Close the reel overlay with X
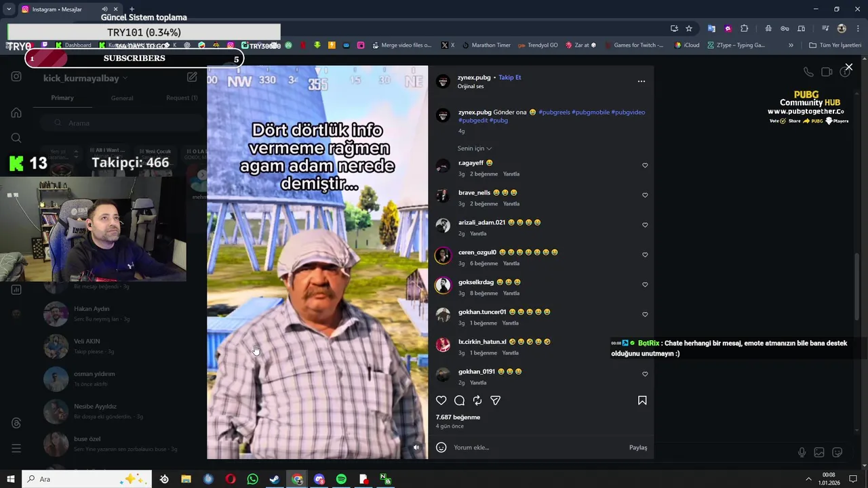Viewport: 868px width, 488px height. (x=848, y=67)
